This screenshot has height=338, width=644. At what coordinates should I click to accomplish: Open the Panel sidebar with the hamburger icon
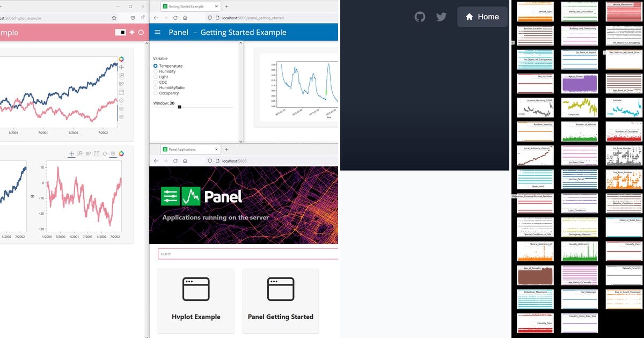157,32
